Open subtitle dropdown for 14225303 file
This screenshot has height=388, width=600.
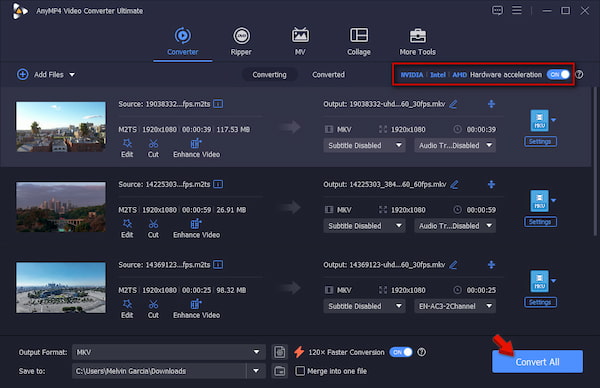pyautogui.click(x=364, y=226)
